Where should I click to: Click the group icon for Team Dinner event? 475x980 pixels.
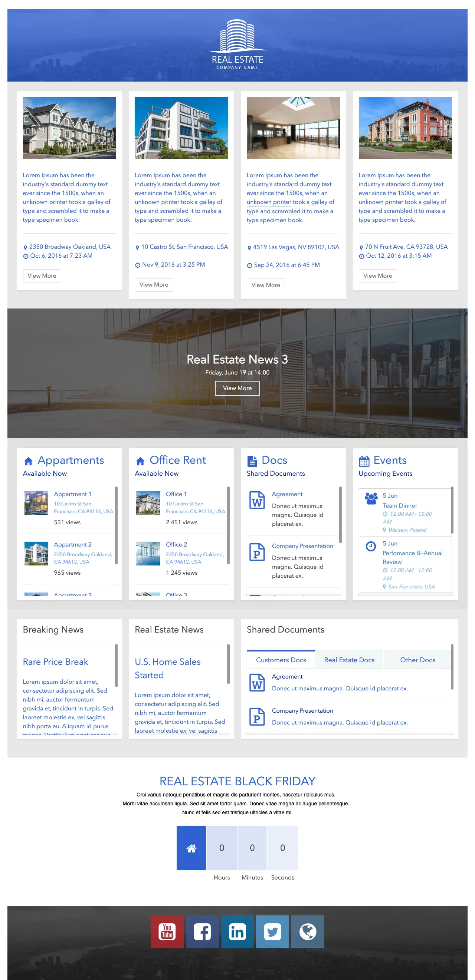point(371,498)
